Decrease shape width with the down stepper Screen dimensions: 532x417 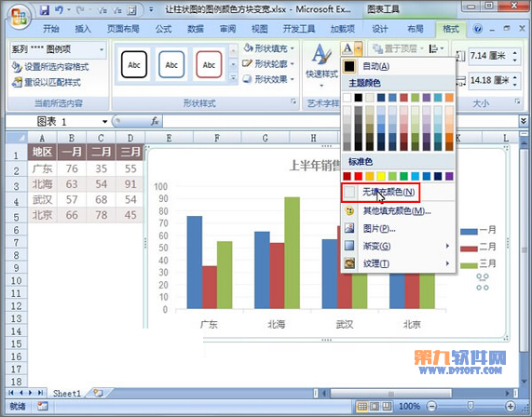tap(515, 84)
